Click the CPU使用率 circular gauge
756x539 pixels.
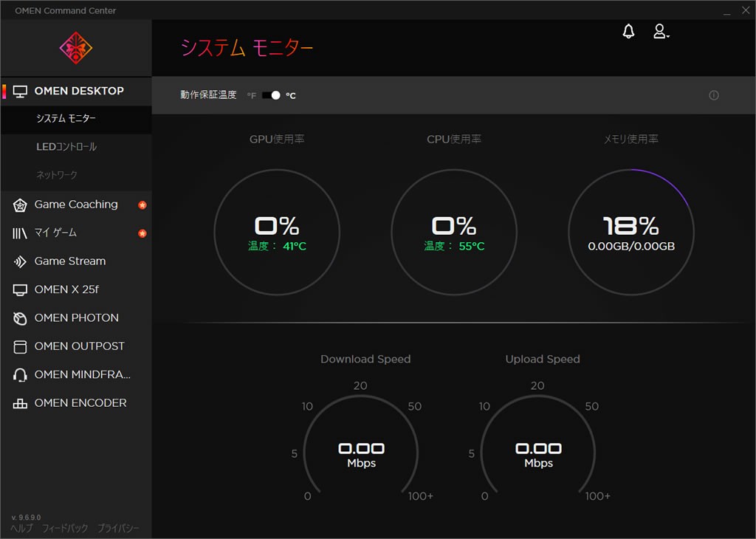coord(454,232)
